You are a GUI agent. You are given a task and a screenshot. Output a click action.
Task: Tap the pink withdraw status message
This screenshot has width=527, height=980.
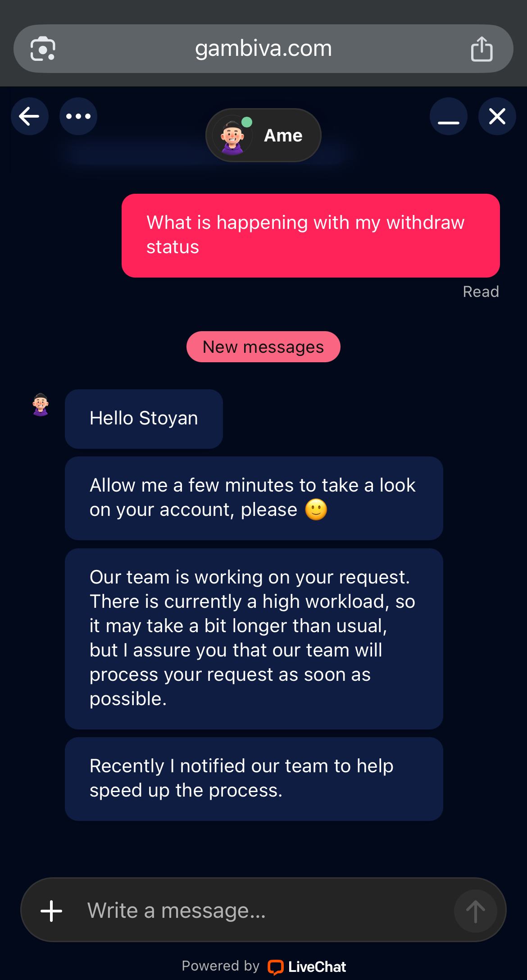tap(310, 235)
